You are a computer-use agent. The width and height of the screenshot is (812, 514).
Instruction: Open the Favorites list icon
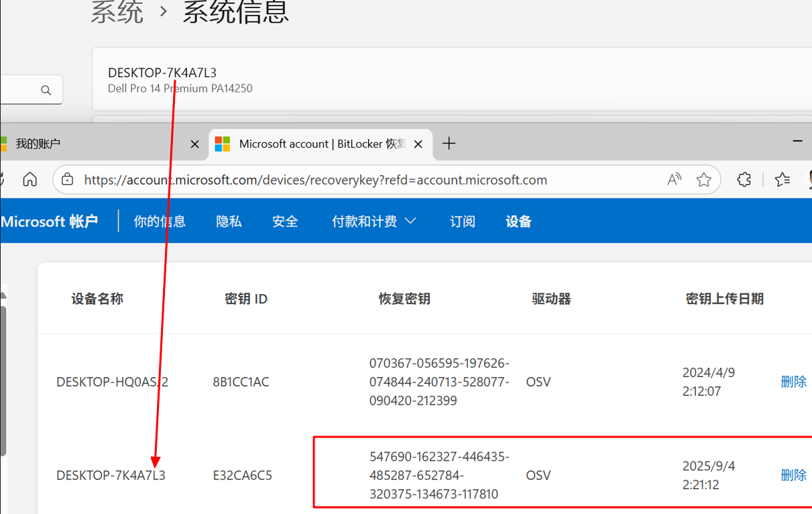point(781,179)
